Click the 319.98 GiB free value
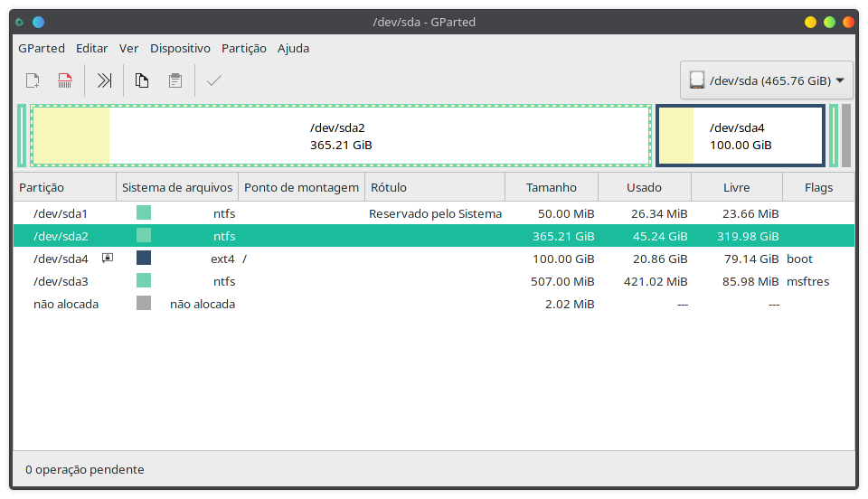Image resolution: width=868 pixels, height=499 pixels. [x=748, y=236]
